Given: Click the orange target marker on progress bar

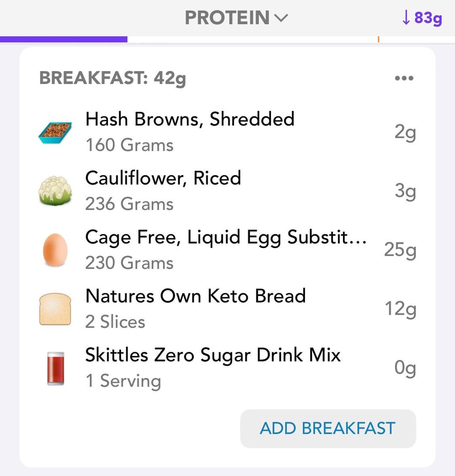Looking at the screenshot, I should 378,39.
